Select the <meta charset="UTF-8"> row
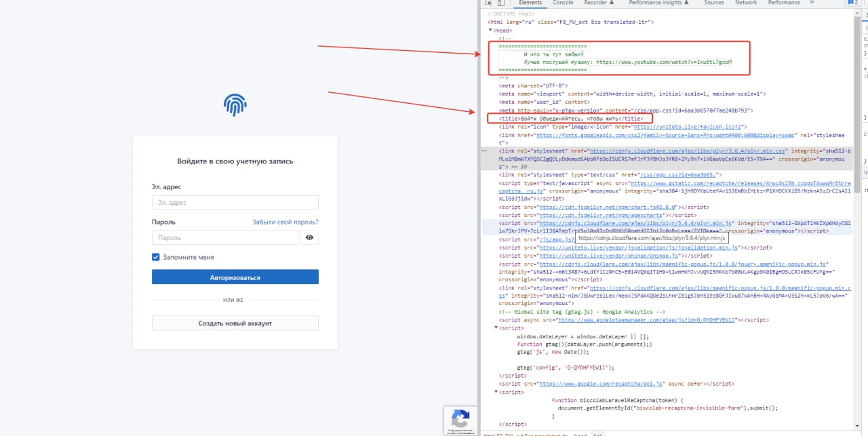The height and width of the screenshot is (436, 868). tap(532, 85)
